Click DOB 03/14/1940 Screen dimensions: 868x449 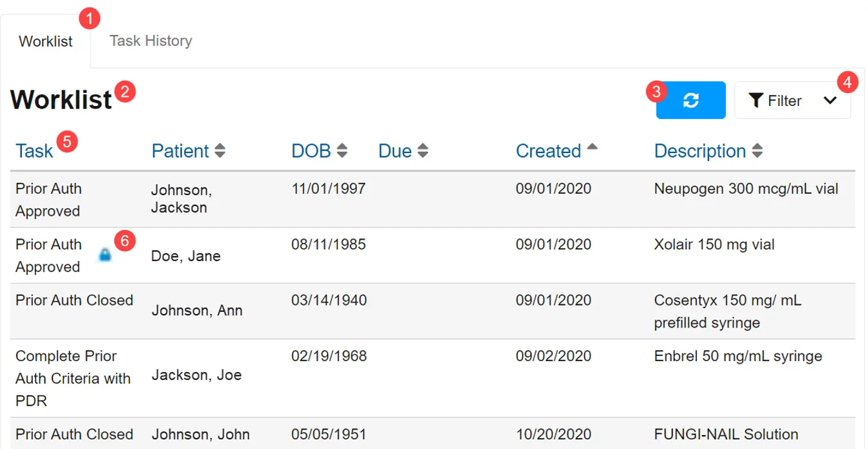point(329,300)
